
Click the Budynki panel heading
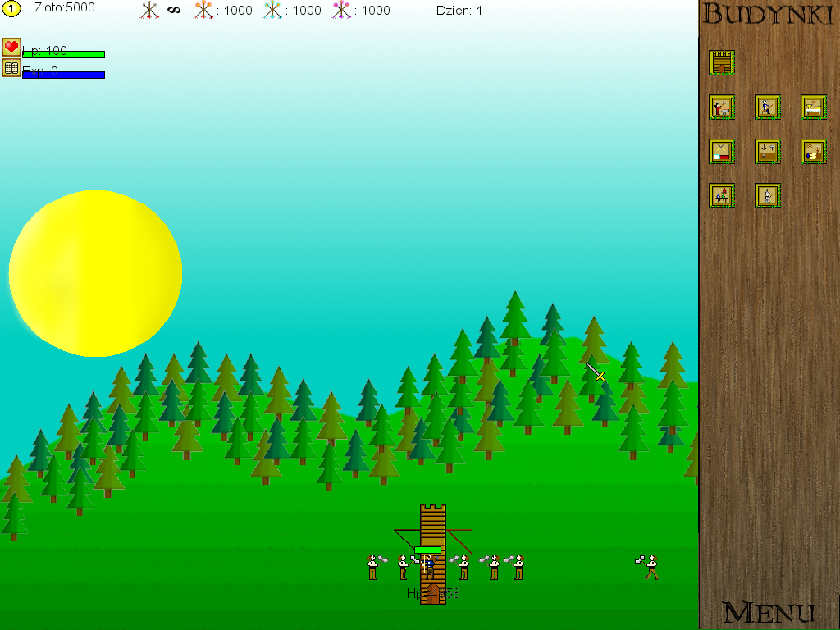coord(769,15)
